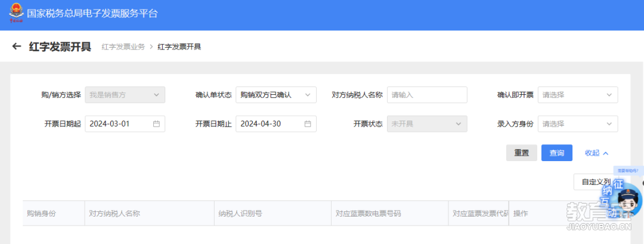This screenshot has width=644, height=244.
Task: Open calendar icon in 开票日期起 field
Action: tap(156, 123)
